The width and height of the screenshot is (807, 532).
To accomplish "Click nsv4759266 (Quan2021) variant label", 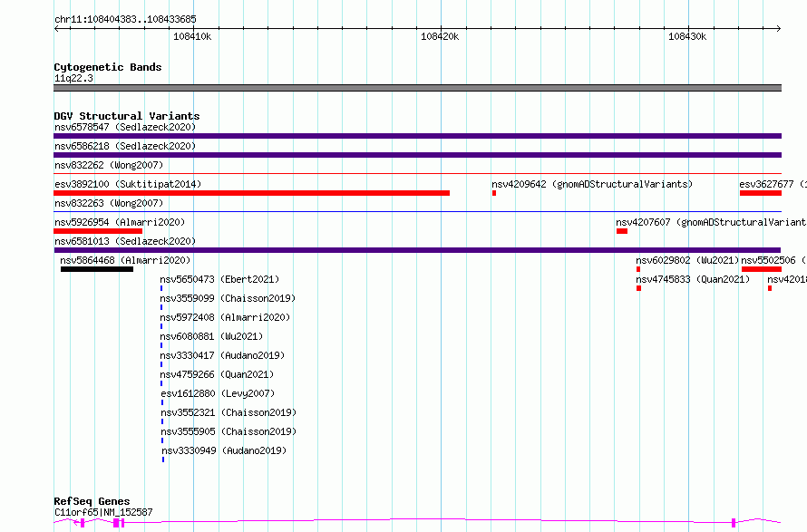I will (x=217, y=374).
